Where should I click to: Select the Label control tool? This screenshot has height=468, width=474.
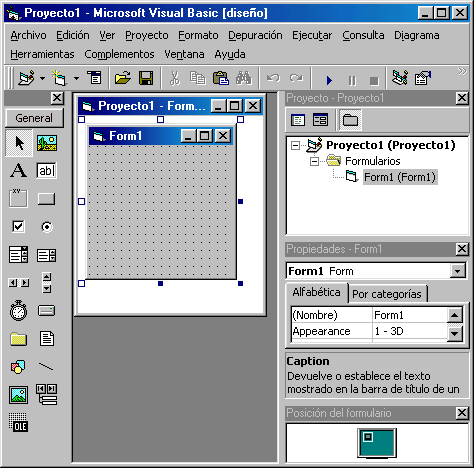coord(19,171)
